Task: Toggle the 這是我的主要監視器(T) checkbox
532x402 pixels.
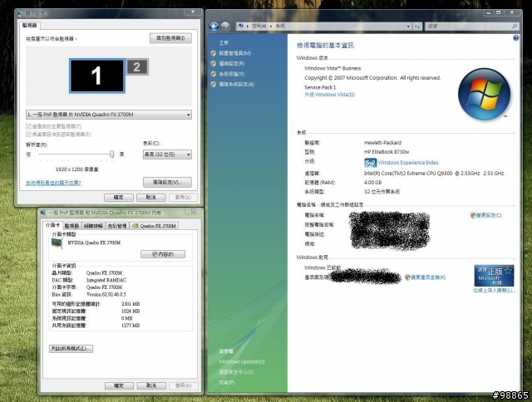Action: tap(28, 126)
